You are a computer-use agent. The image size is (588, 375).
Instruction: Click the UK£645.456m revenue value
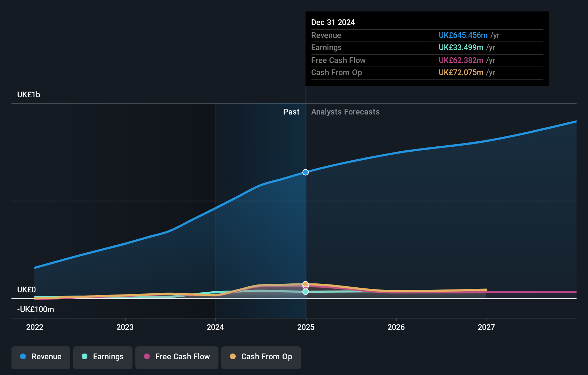(x=463, y=35)
